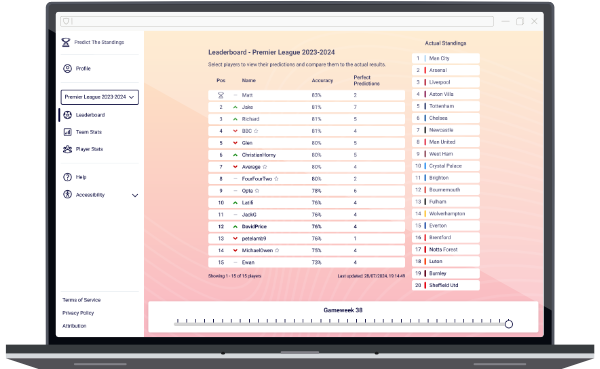Select the MichaelOwen row in the leaderboard
Screen dimensions: 600x369
tap(307, 250)
